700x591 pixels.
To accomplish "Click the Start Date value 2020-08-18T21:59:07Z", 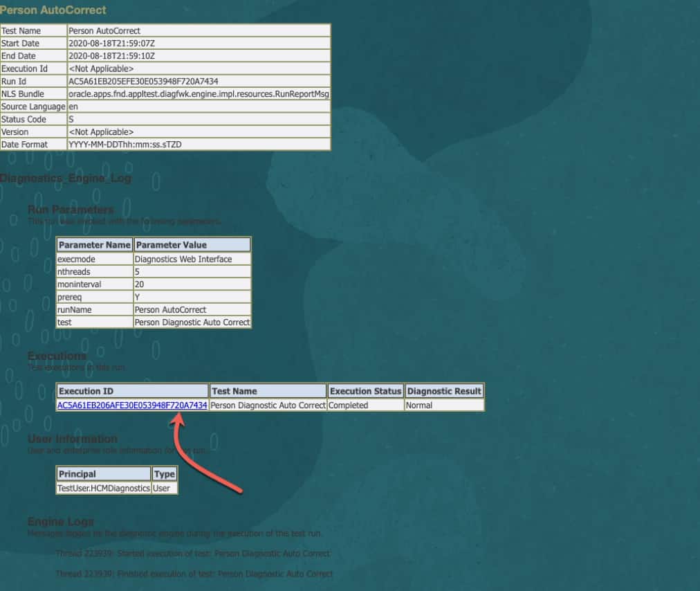I will coord(111,44).
